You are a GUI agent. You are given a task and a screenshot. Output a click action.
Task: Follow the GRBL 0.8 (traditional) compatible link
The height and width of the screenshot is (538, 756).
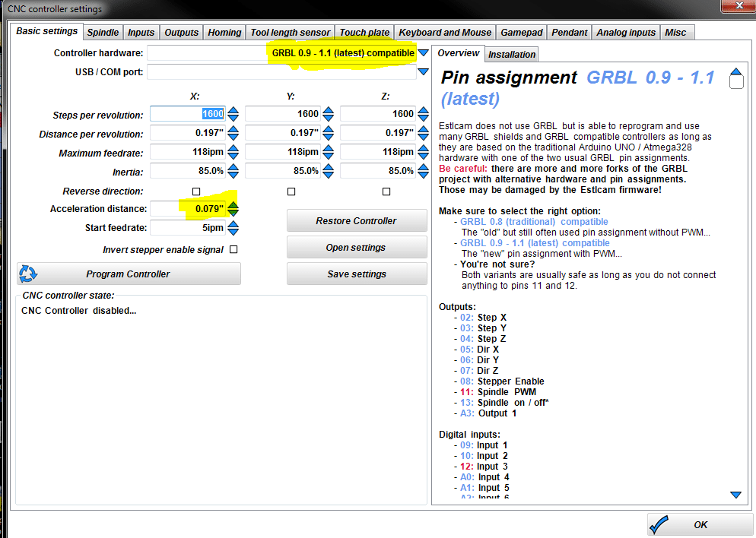click(534, 222)
